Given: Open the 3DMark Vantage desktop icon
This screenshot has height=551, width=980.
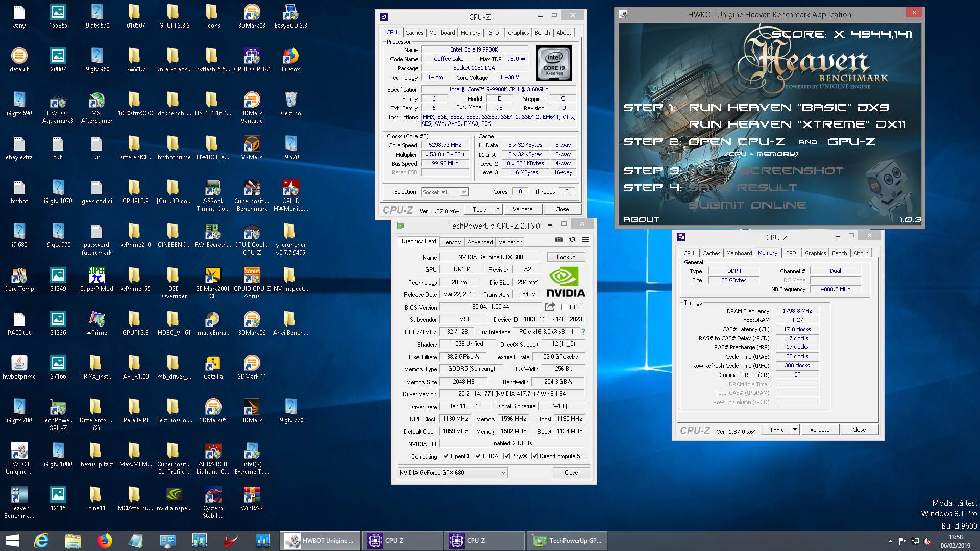Looking at the screenshot, I should 252,108.
